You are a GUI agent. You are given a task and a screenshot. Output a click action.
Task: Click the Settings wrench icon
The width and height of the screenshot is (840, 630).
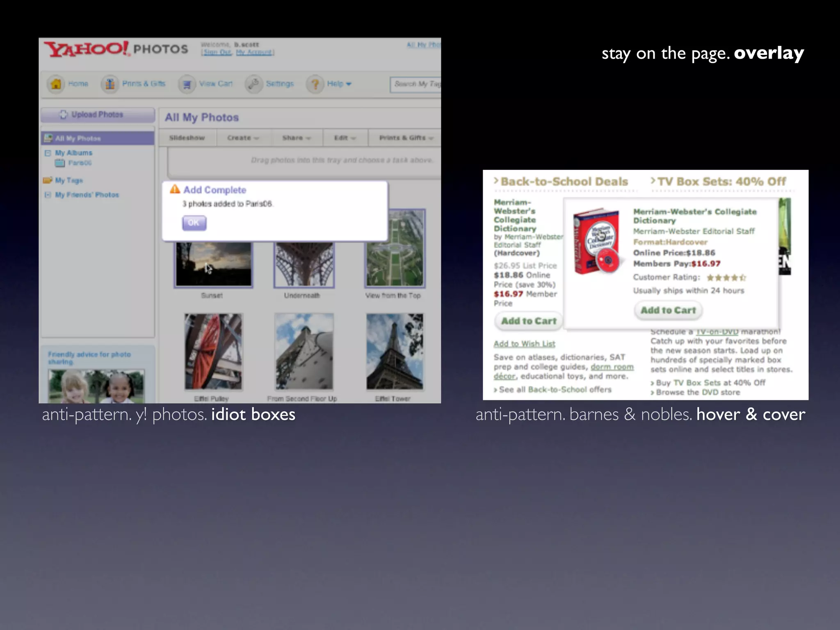point(253,84)
